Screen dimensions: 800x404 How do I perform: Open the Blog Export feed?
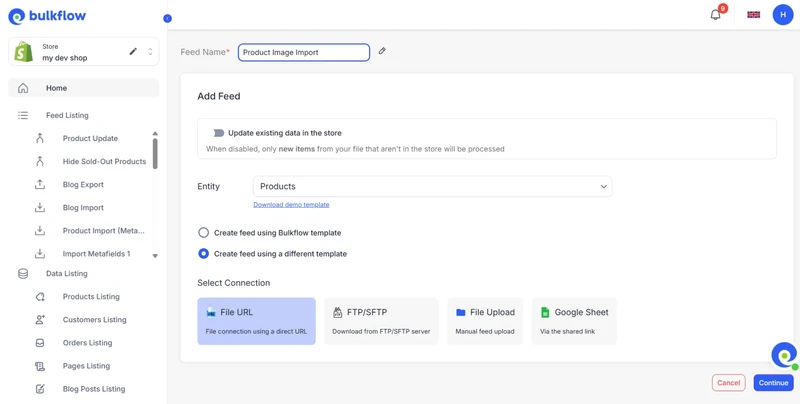pyautogui.click(x=83, y=184)
